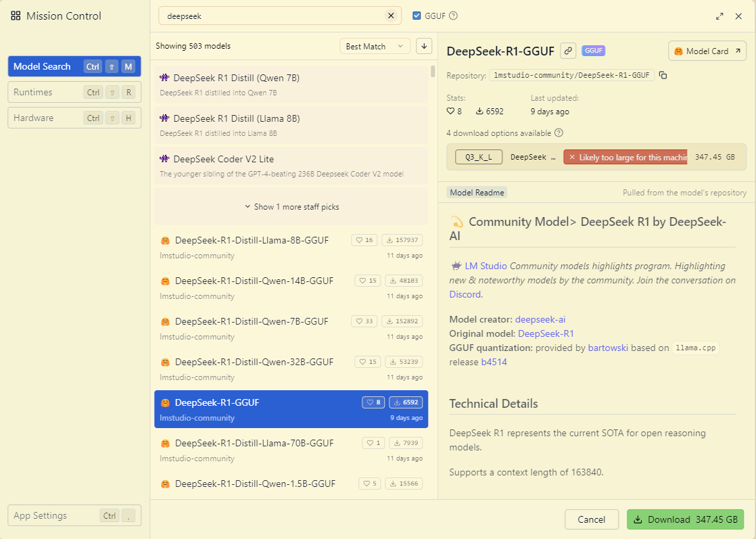The image size is (756, 539).
Task: Open the Hardware section
Action: [x=74, y=118]
